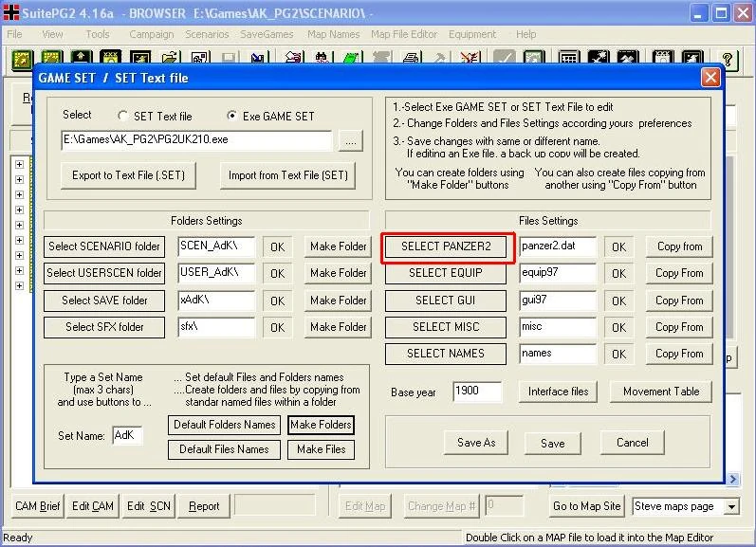Viewport: 756px width, 547px height.
Task: Click the hammer tool toolbar icon
Action: click(440, 60)
